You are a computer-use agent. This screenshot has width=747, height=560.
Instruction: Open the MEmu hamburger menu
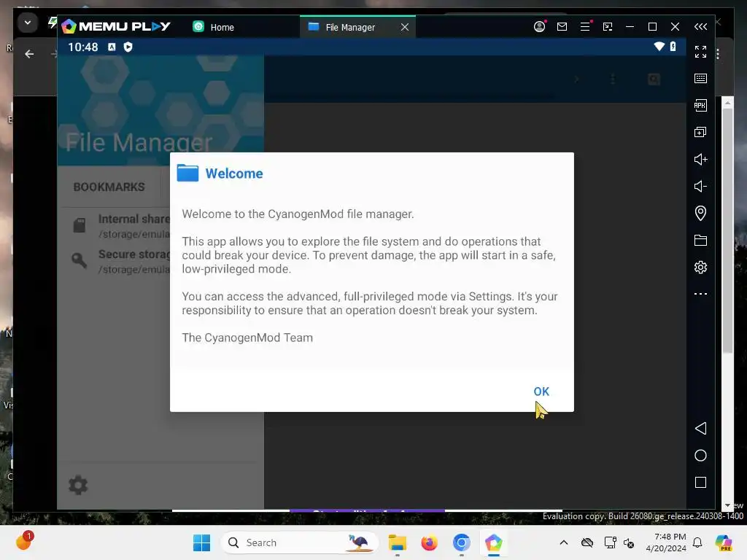click(x=585, y=27)
